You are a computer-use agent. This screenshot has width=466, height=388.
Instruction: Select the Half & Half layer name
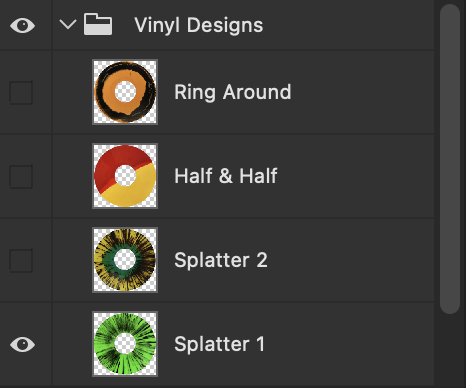click(226, 176)
